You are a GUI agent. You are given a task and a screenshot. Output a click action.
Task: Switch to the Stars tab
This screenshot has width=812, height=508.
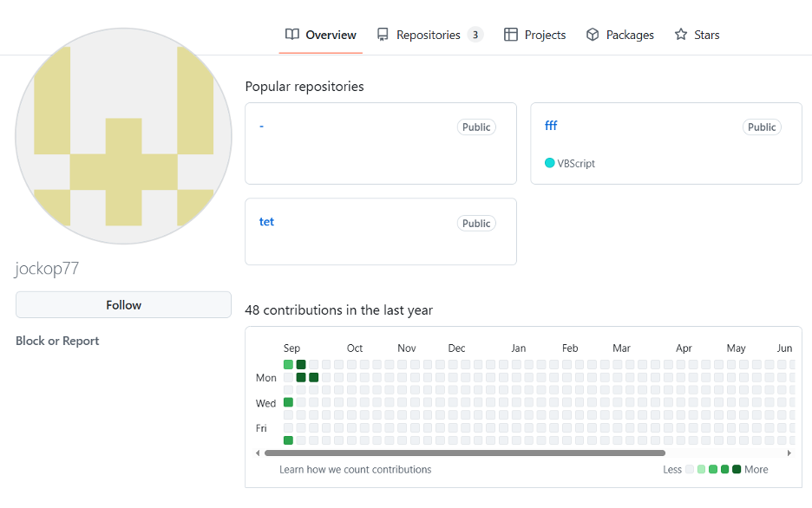pyautogui.click(x=706, y=35)
